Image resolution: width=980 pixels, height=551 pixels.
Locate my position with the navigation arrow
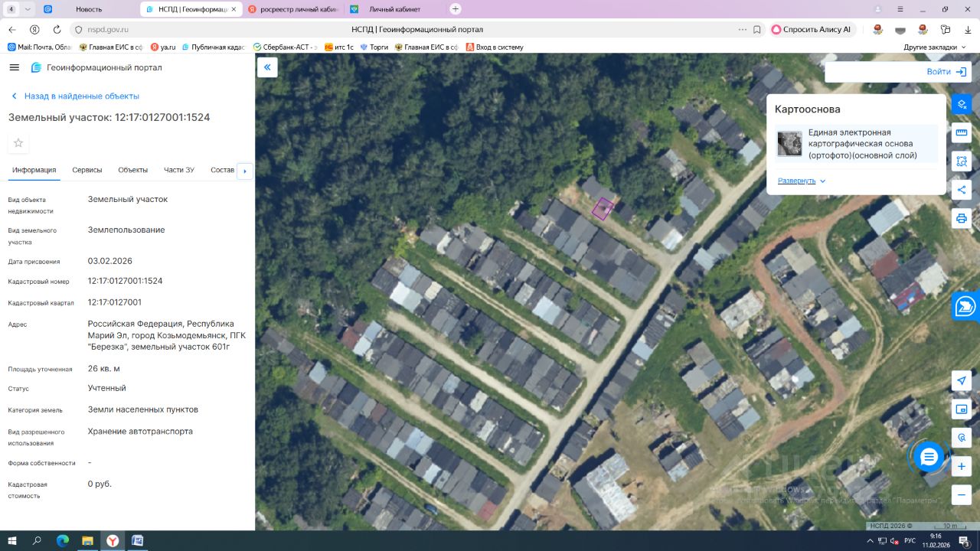coord(962,381)
